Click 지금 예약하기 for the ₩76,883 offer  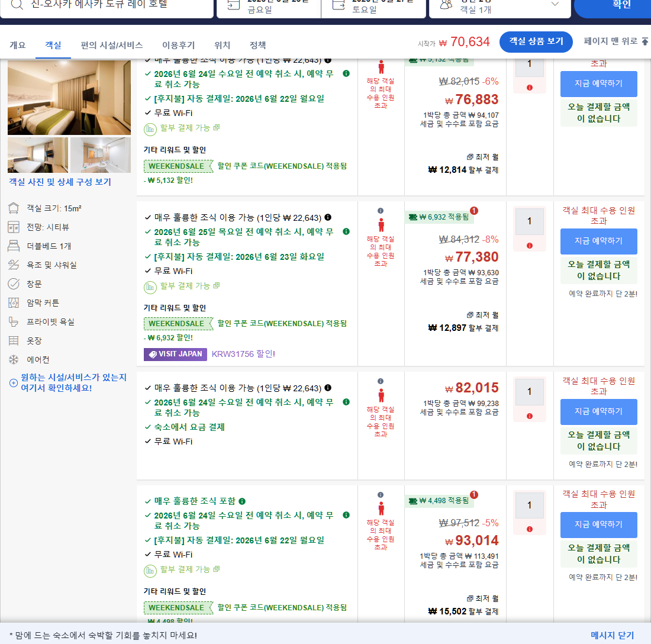[599, 84]
